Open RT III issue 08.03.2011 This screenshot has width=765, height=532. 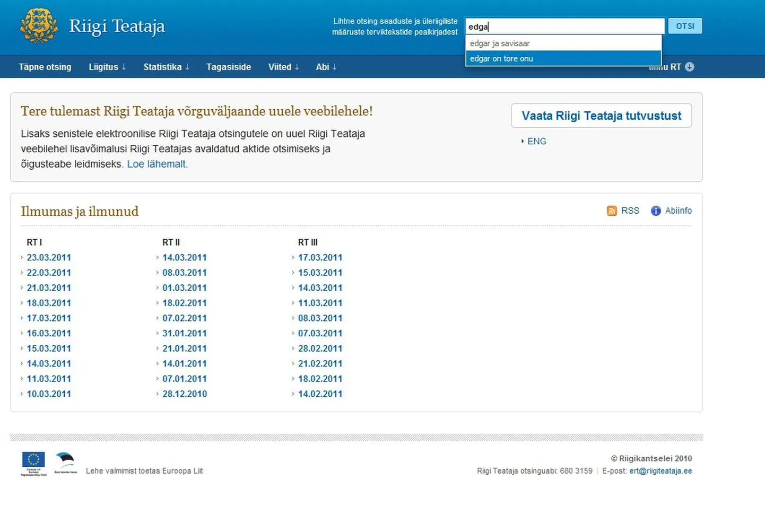click(320, 318)
